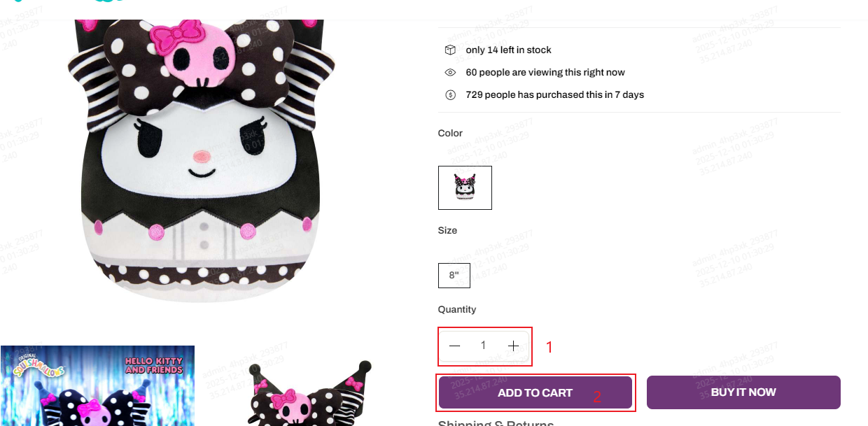Add the plush to cart
This screenshot has height=426, width=868.
[x=535, y=392]
